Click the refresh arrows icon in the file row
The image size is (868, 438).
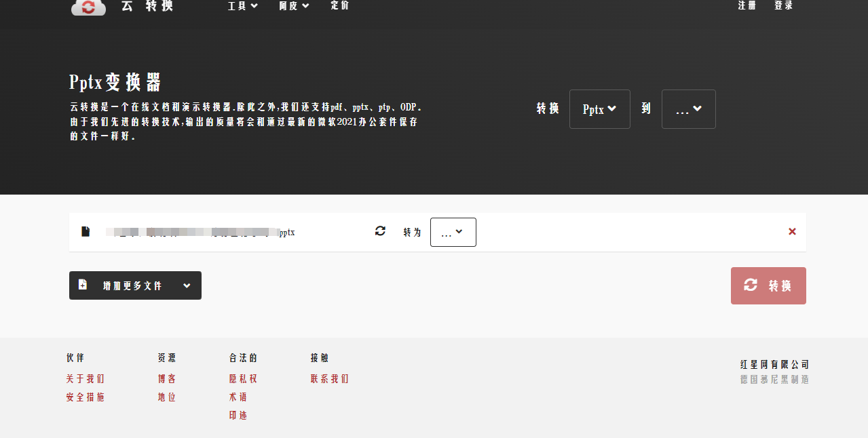380,231
